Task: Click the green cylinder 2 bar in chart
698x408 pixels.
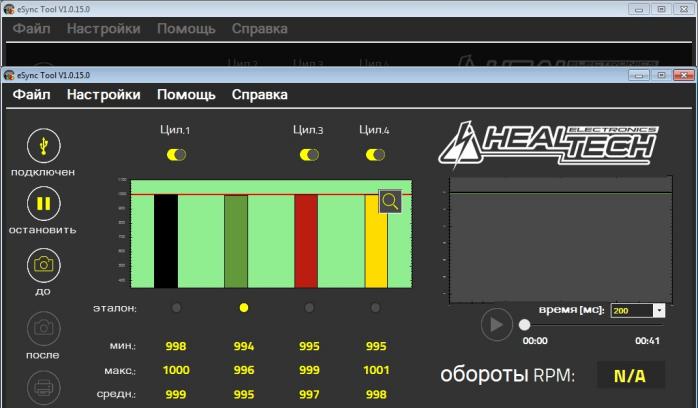Action: tap(236, 242)
